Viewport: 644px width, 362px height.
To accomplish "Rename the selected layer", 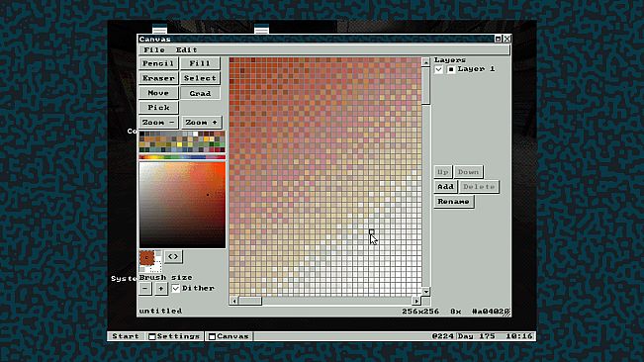I will click(453, 202).
